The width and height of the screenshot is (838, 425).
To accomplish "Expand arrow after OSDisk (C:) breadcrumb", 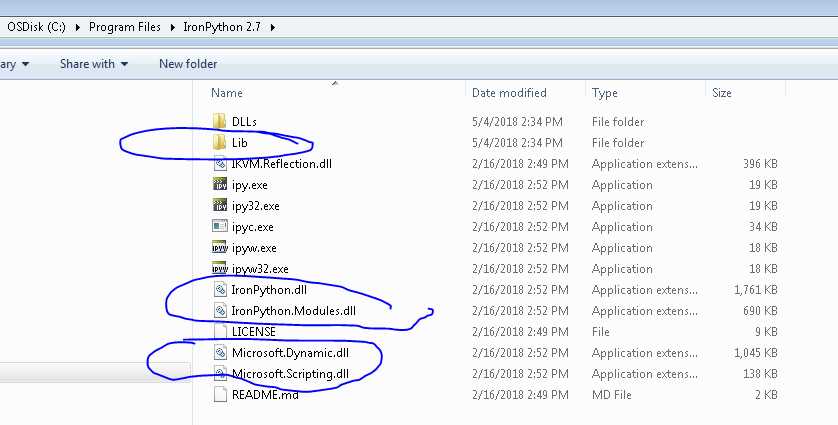I will pos(77,27).
